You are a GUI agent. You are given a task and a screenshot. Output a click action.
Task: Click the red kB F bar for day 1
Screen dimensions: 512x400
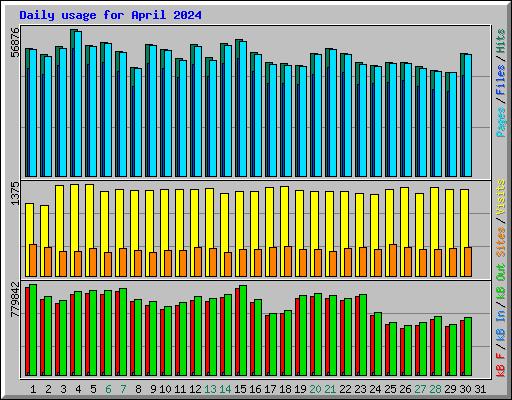point(27,331)
